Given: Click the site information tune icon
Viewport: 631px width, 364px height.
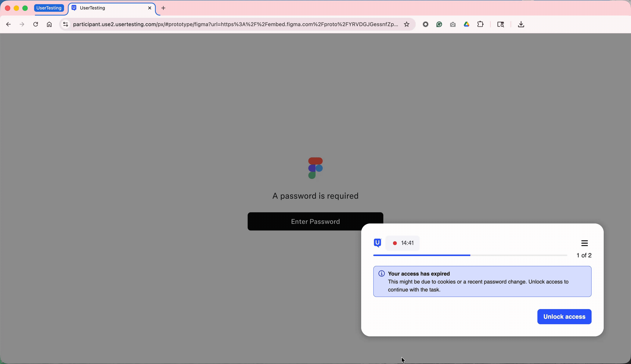Looking at the screenshot, I should coord(65,24).
